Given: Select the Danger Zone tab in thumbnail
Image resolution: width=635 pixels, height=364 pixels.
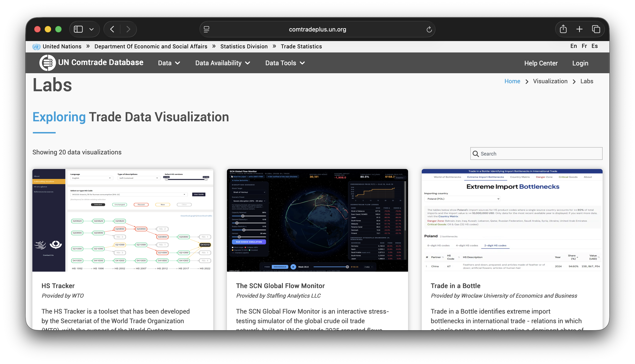Looking at the screenshot, I should 544,177.
